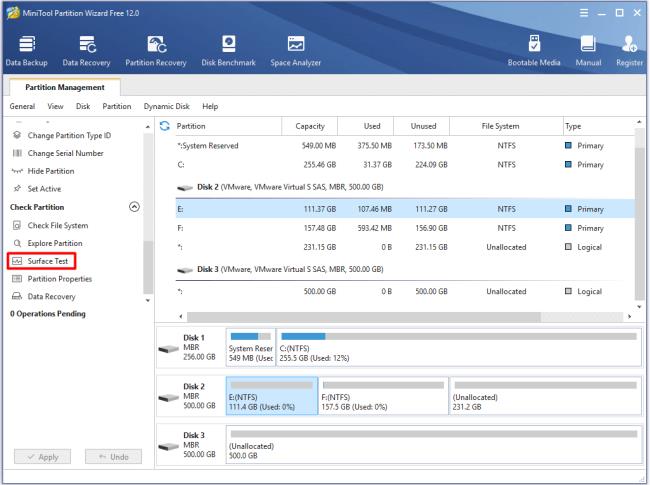
Task: Open the General menu
Action: (x=22, y=107)
